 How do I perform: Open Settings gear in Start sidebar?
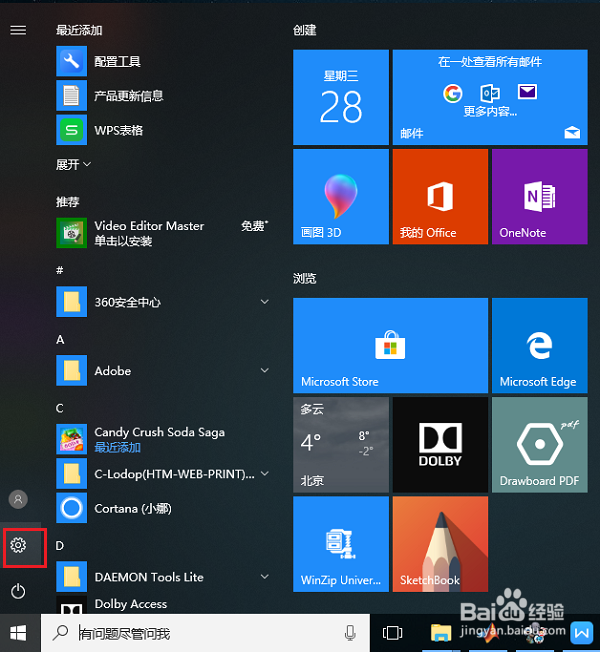18,545
